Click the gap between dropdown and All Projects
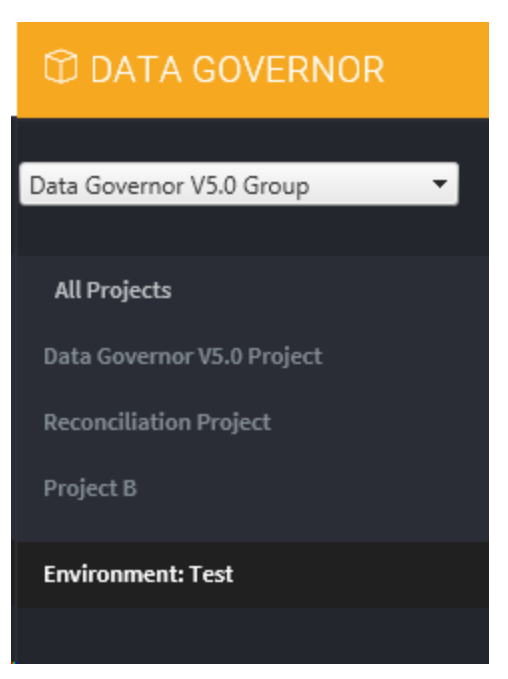This screenshot has width=508, height=679. pos(252,231)
